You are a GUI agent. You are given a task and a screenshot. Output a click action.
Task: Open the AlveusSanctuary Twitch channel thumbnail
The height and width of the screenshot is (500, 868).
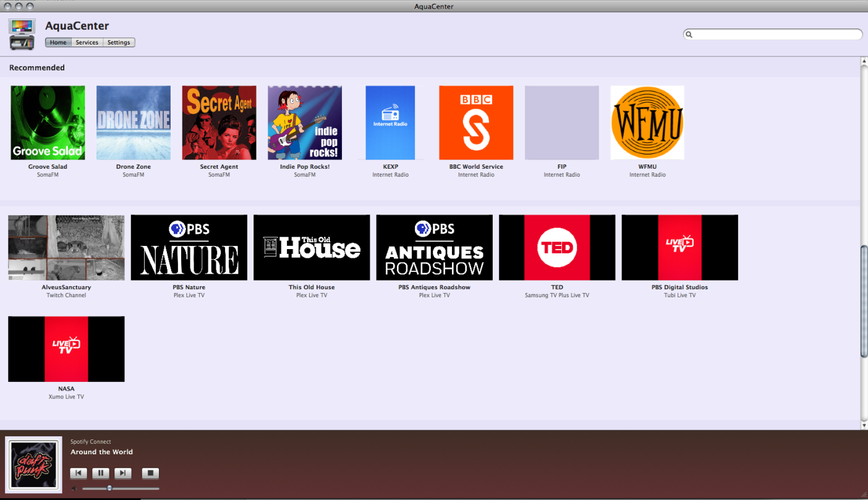click(x=66, y=248)
